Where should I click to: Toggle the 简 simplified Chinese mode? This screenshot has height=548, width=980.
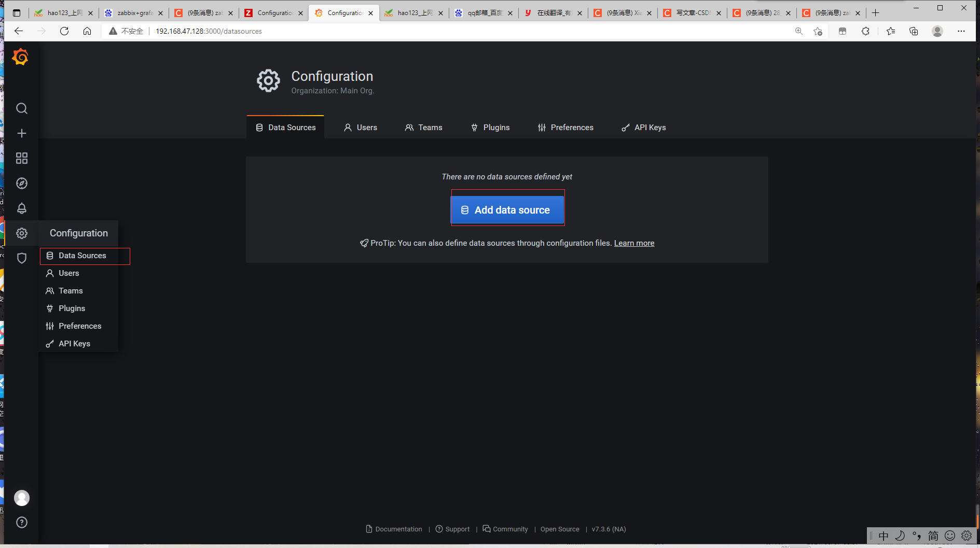933,536
